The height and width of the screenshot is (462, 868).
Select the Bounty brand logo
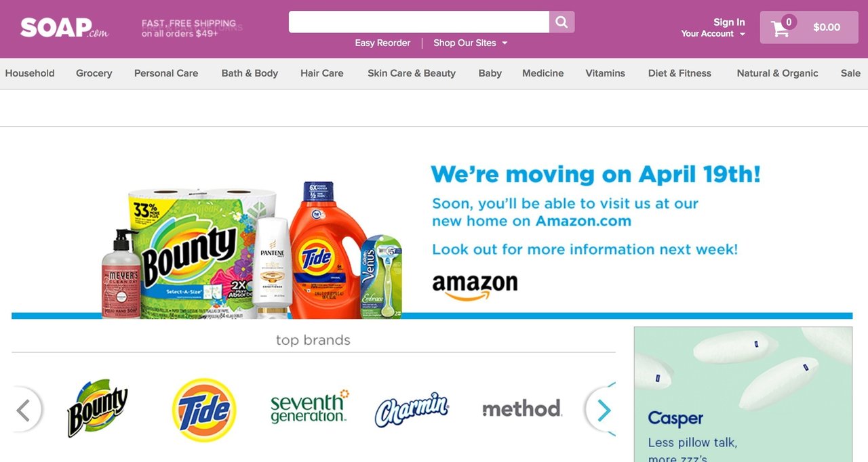[x=98, y=408]
